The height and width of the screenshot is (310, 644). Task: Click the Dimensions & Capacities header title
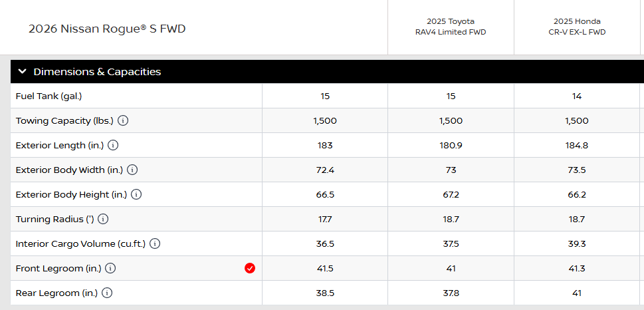97,72
